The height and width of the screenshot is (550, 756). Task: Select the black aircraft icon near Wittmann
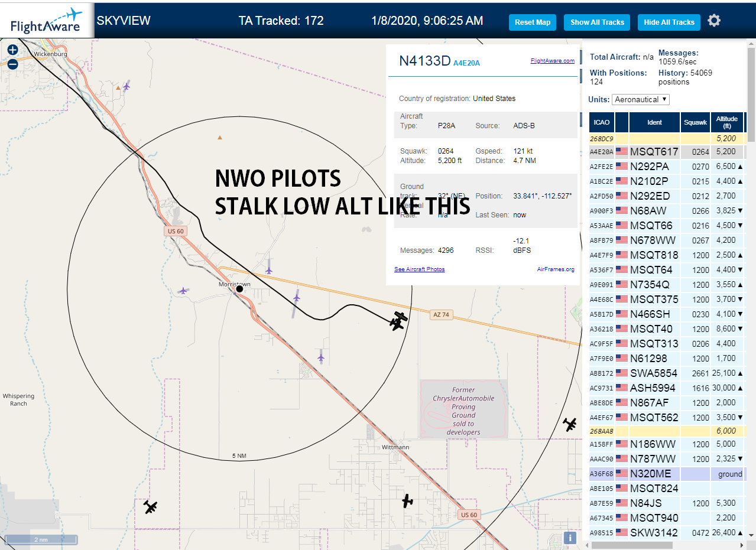tap(407, 501)
